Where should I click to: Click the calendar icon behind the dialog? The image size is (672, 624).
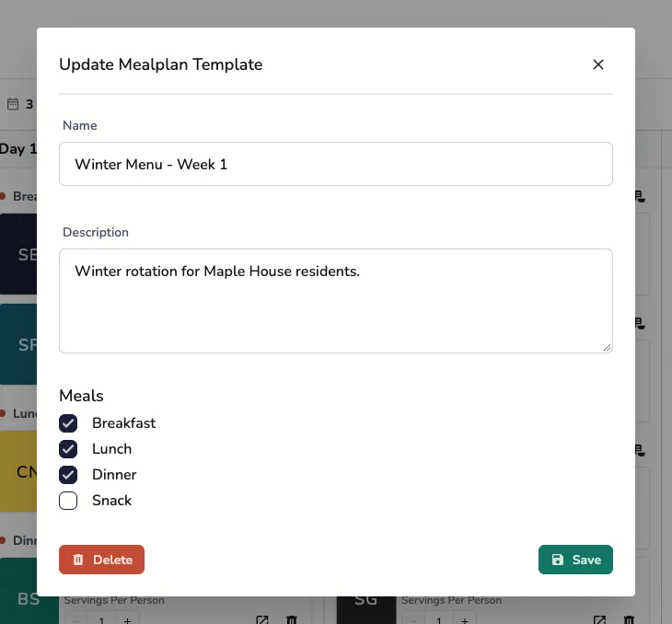click(13, 104)
